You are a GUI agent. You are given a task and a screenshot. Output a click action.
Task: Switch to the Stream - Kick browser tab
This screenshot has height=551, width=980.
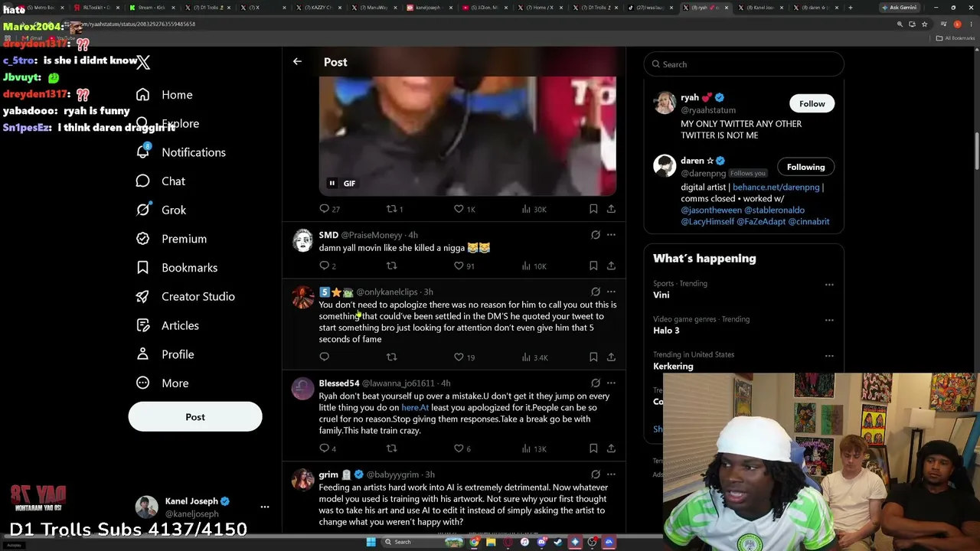(x=151, y=8)
